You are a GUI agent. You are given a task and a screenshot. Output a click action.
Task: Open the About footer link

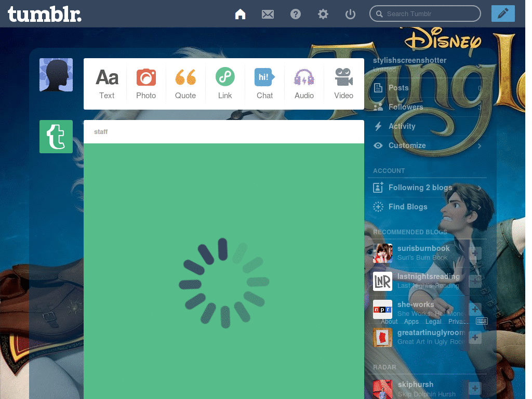tap(389, 322)
